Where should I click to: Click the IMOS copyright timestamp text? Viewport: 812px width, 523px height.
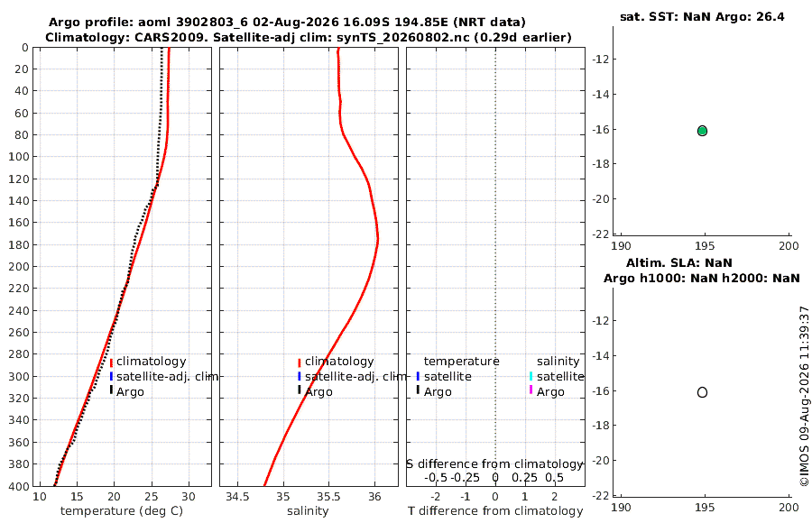point(804,396)
